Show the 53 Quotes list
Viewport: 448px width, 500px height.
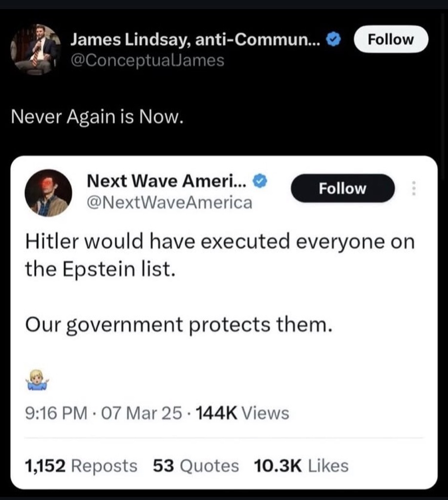[196, 465]
